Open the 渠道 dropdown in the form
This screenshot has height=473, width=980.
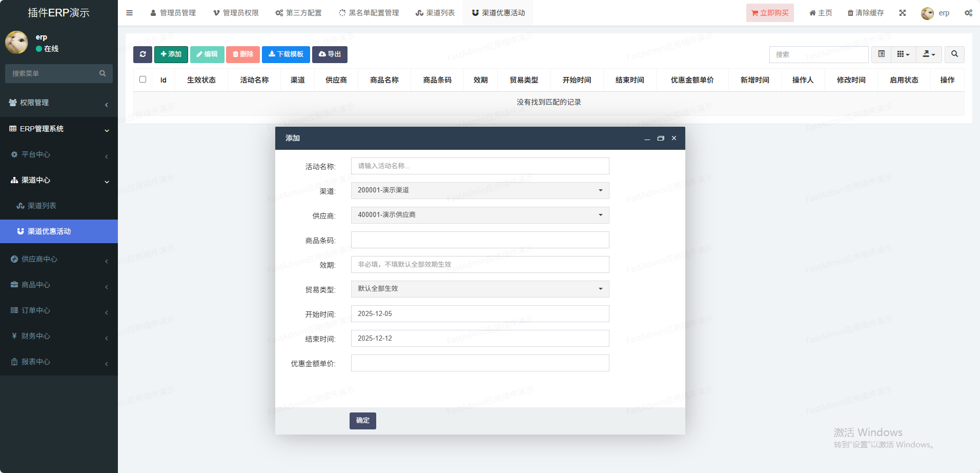coord(480,190)
